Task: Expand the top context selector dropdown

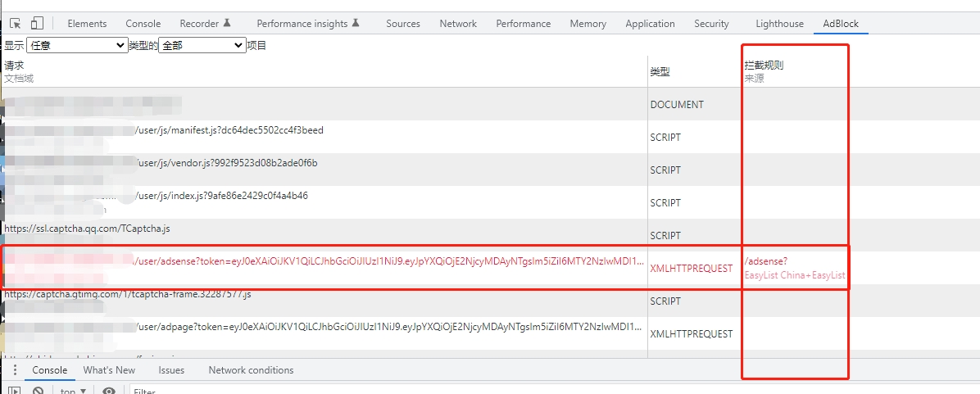Action: tap(74, 392)
